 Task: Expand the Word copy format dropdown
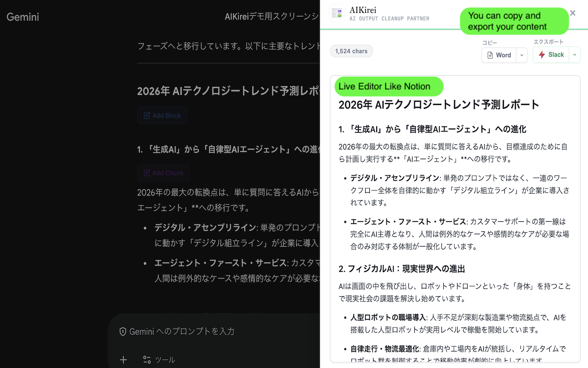point(521,55)
